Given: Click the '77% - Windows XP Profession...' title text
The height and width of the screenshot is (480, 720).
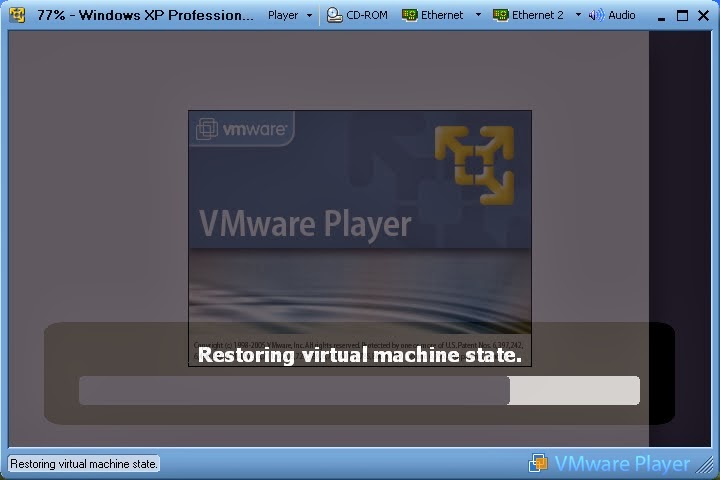Looking at the screenshot, I should coord(145,15).
